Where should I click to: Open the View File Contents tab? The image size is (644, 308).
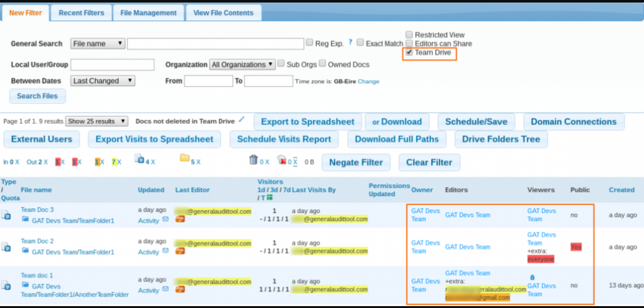pos(223,13)
